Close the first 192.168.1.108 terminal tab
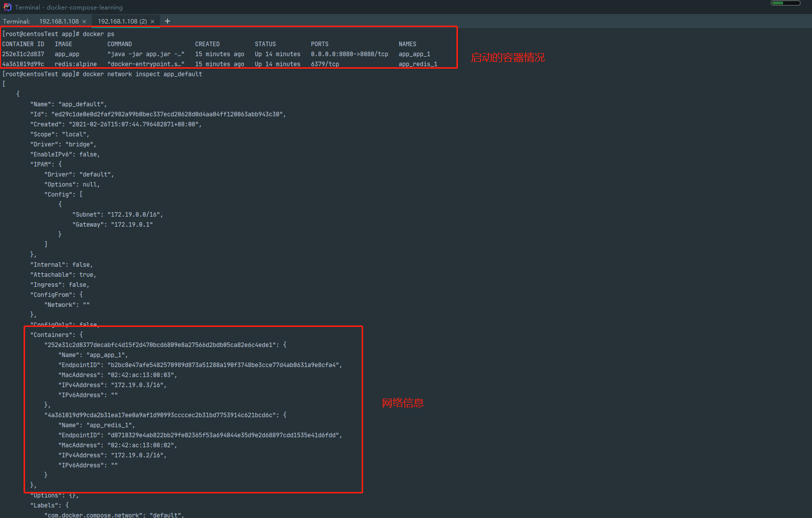812x518 pixels. point(84,22)
